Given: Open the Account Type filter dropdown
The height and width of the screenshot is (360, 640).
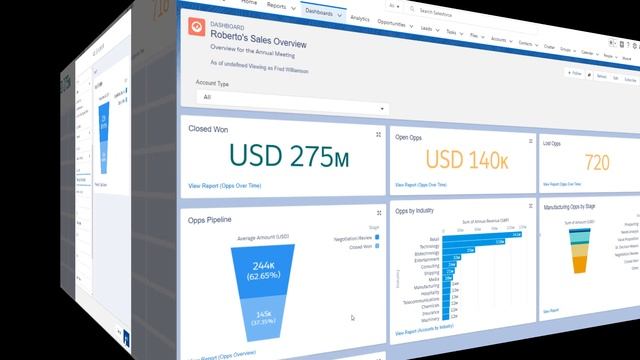Looking at the screenshot, I should (x=292, y=102).
